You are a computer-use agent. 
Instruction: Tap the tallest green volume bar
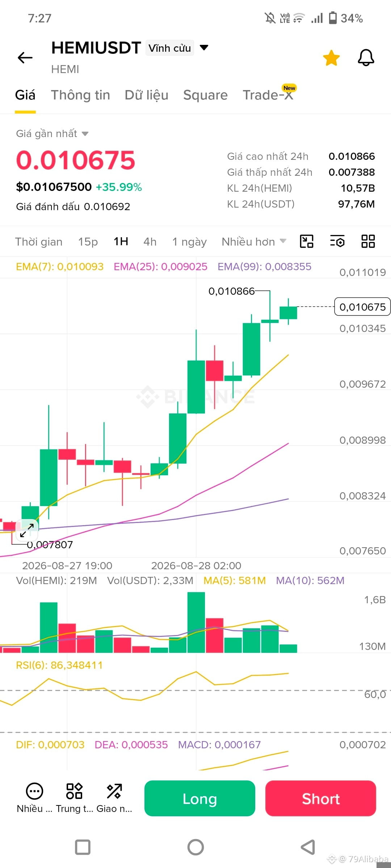196,622
